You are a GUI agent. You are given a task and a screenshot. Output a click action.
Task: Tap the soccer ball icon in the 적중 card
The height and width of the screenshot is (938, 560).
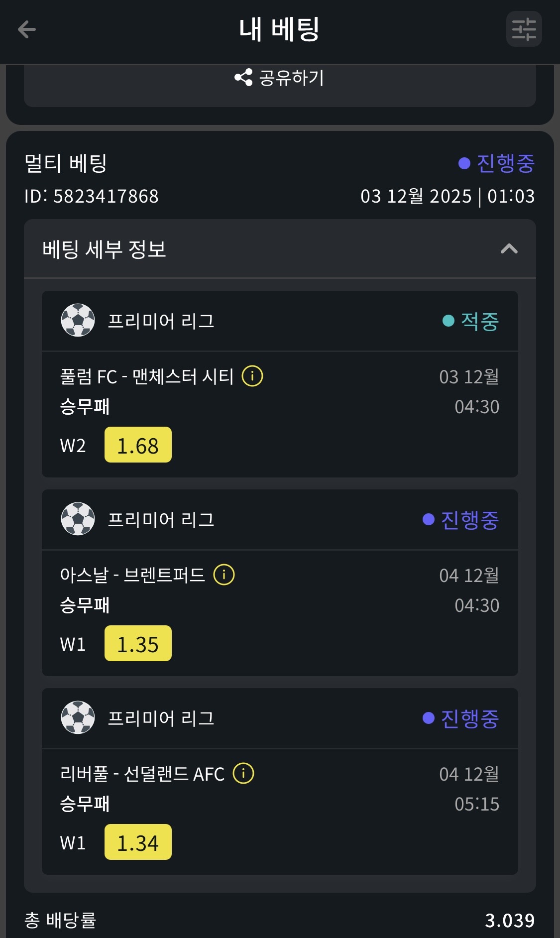tap(78, 320)
